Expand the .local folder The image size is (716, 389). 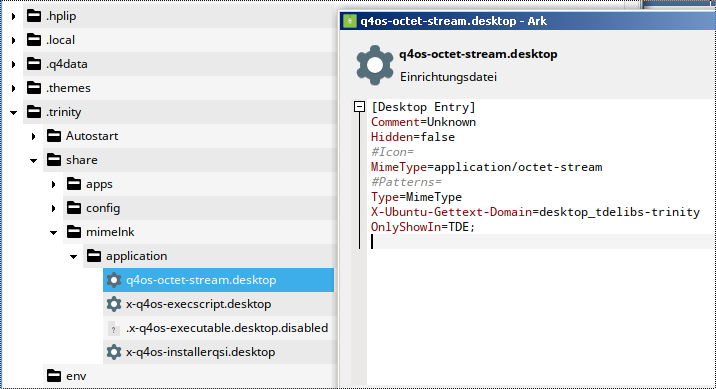pyautogui.click(x=13, y=40)
